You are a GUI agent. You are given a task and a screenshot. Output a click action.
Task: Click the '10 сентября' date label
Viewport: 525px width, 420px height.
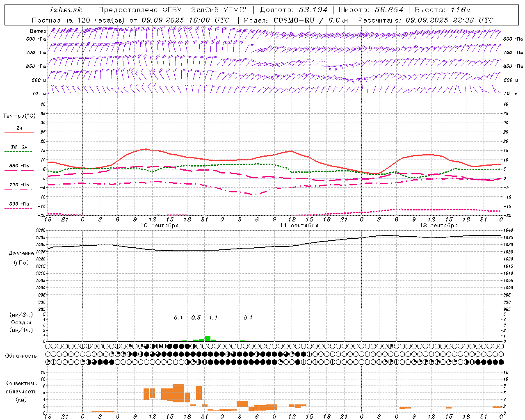click(x=160, y=226)
